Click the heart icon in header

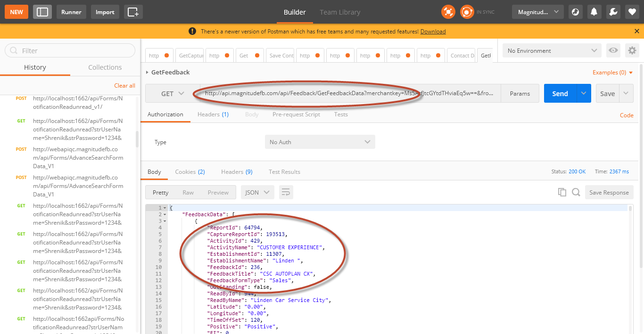pyautogui.click(x=632, y=12)
